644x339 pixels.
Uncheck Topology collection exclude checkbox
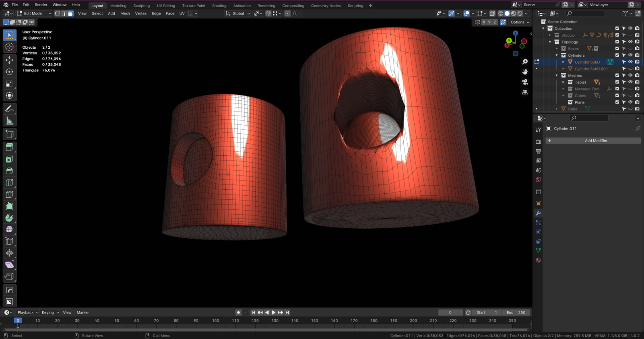tap(617, 42)
